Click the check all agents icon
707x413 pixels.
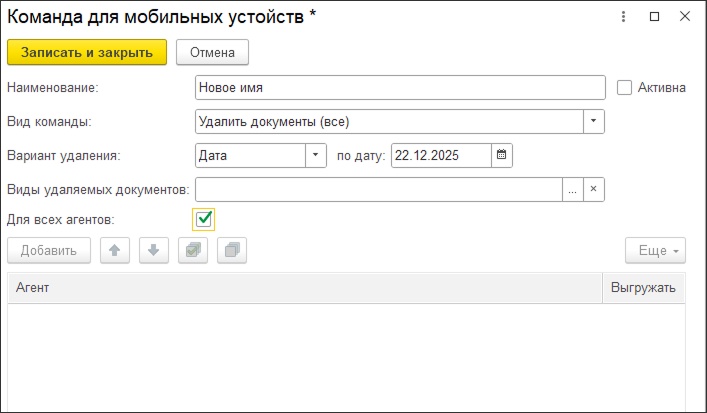pos(192,251)
